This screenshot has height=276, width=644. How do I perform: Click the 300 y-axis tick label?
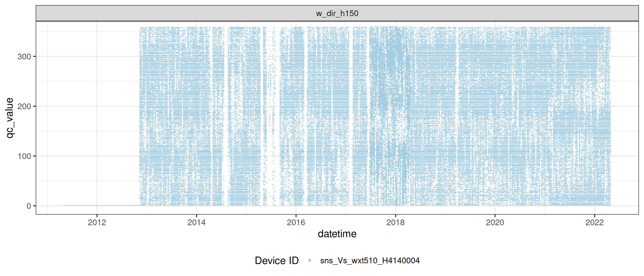(24, 57)
